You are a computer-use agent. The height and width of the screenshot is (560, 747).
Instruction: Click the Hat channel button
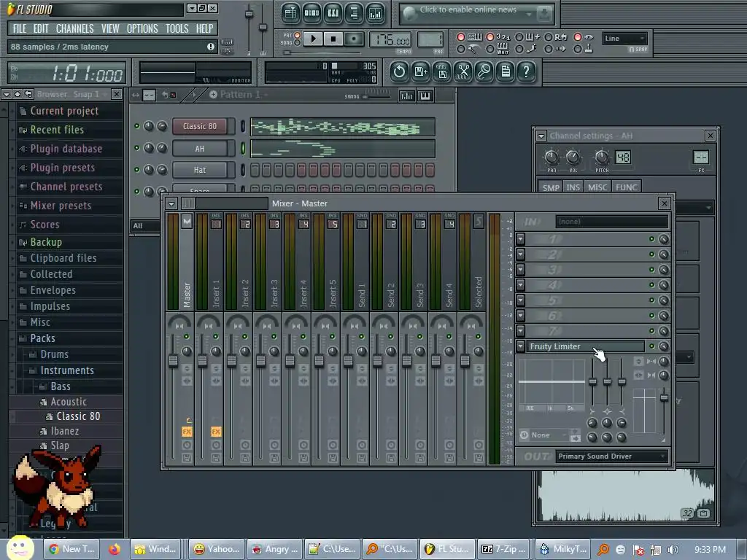coord(200,170)
